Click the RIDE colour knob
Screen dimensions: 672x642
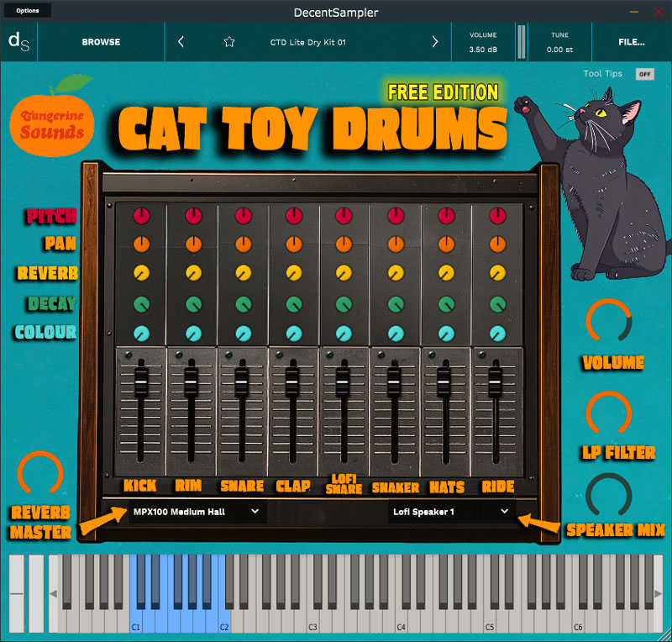pos(497,334)
